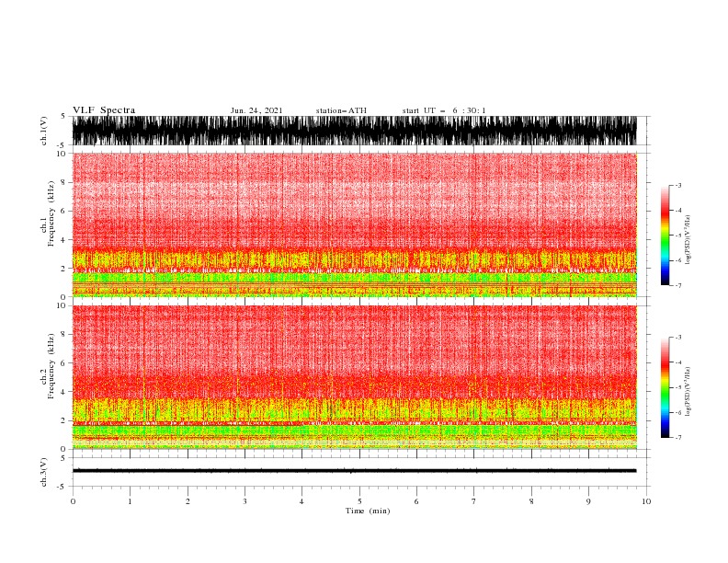The height and width of the screenshot is (563, 728).
Task: Click the ch.2 frequency tick label "2"
Action: (63, 420)
